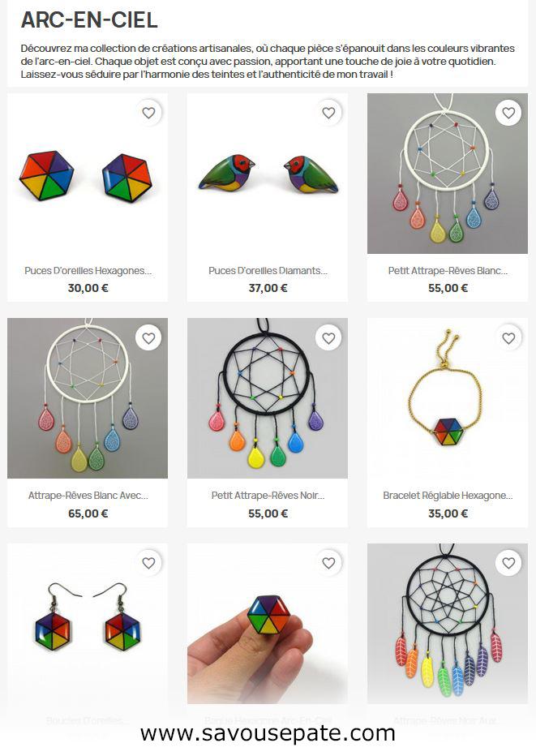Click heart on Petit Attrape-Rêves Blanc
This screenshot has width=536, height=756.
coord(508,113)
